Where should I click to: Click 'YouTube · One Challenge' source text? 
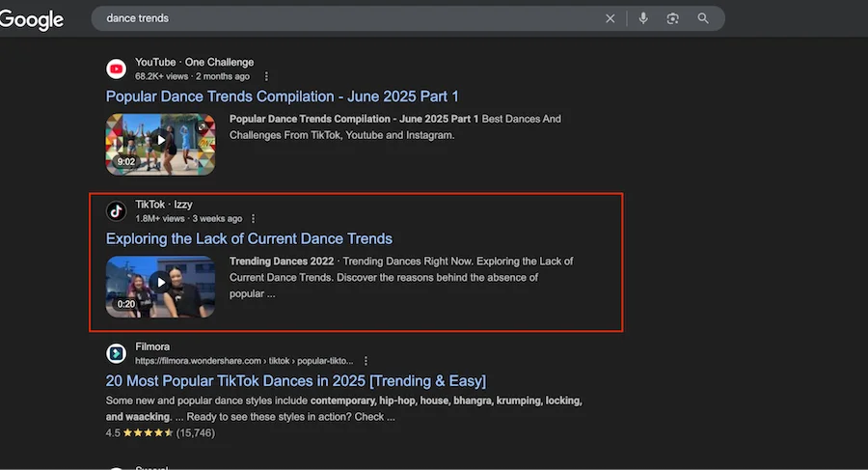(x=194, y=62)
